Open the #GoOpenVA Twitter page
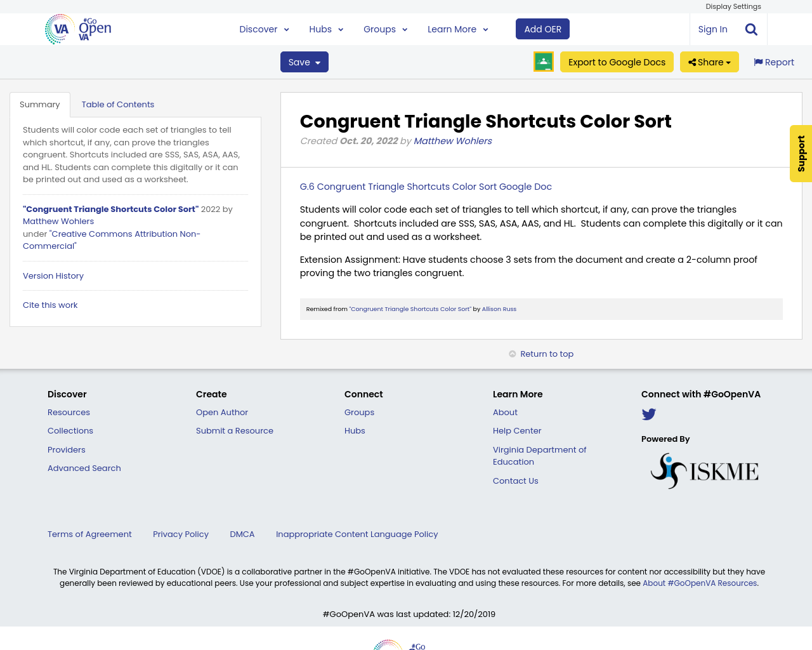This screenshot has height=650, width=812. pyautogui.click(x=648, y=413)
